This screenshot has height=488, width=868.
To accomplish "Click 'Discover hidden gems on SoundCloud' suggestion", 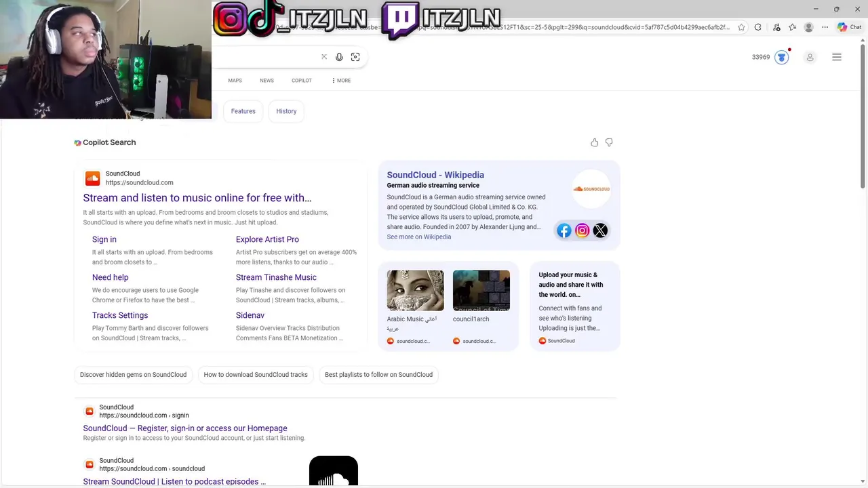I will 133,375.
